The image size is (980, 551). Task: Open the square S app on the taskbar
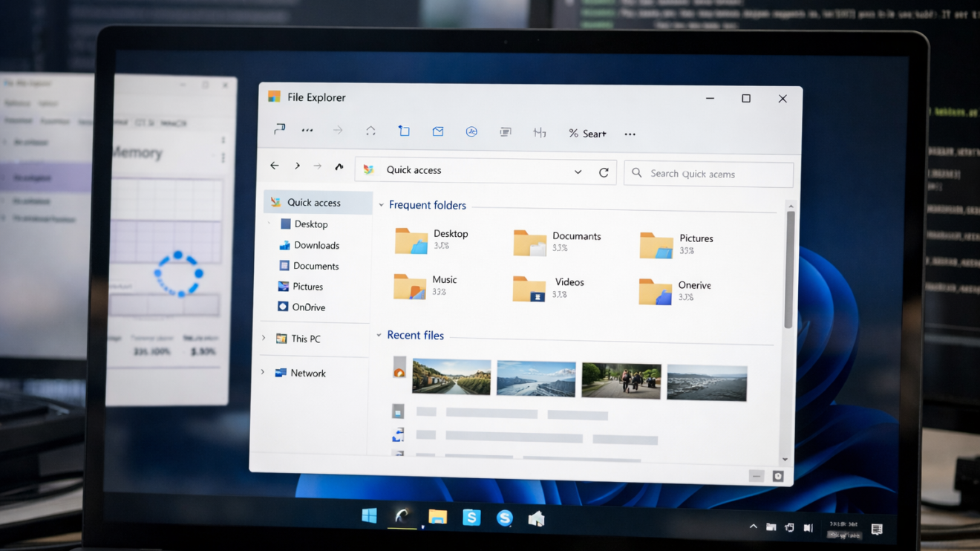471,518
